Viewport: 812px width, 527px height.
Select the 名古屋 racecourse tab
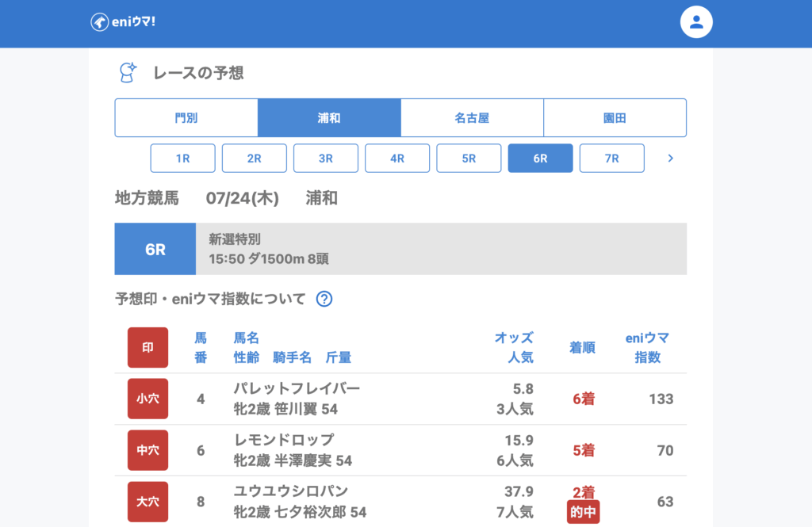pyautogui.click(x=472, y=118)
